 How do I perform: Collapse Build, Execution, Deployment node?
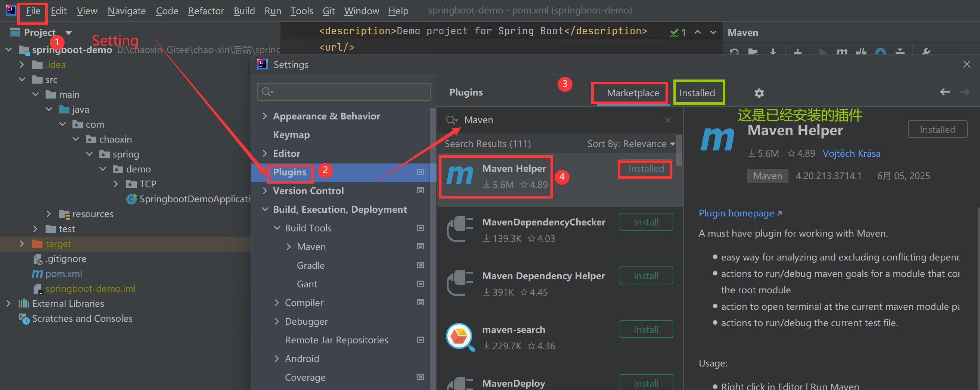(x=265, y=209)
